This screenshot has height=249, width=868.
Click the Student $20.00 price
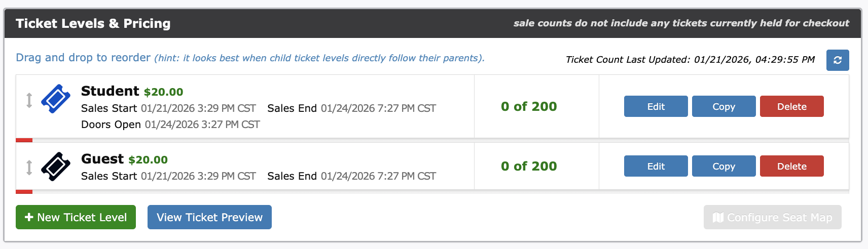coord(163,92)
